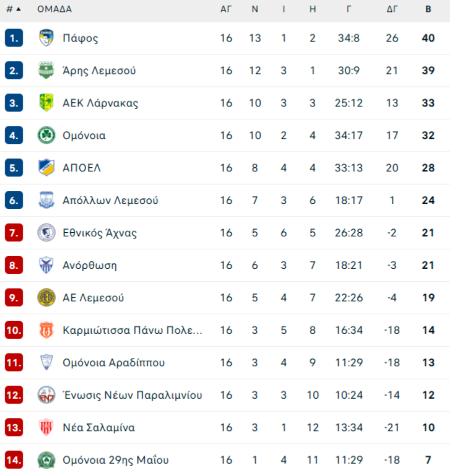Open the Απόλλων Λεμεσού team link
The image size is (450, 476).
[x=110, y=200]
